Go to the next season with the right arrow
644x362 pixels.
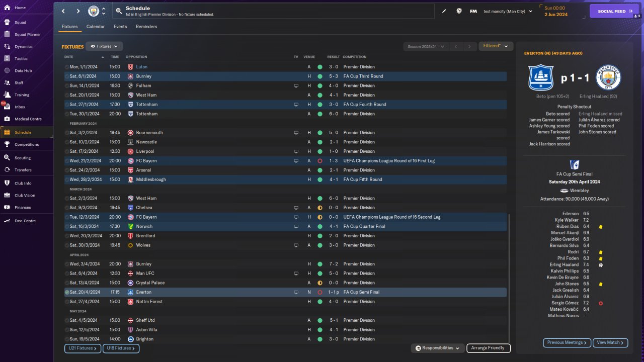(x=469, y=47)
